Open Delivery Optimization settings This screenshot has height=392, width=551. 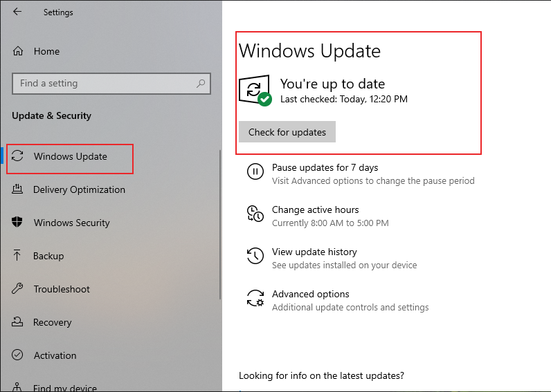(x=80, y=189)
